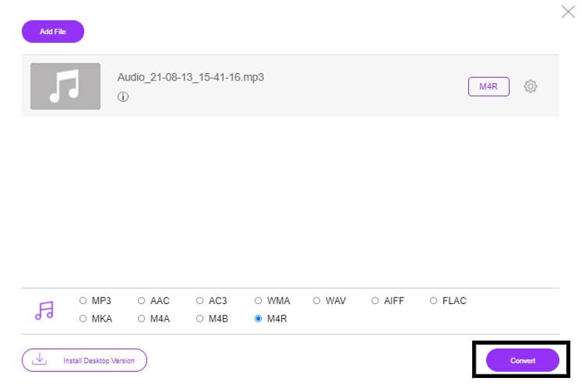Screen dimensions: 582x392
Task: Select the MP3 output format
Action: click(x=82, y=301)
